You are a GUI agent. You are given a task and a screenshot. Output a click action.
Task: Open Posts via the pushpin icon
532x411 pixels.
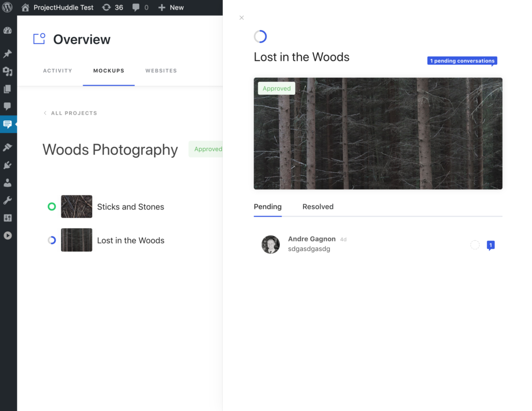7,54
